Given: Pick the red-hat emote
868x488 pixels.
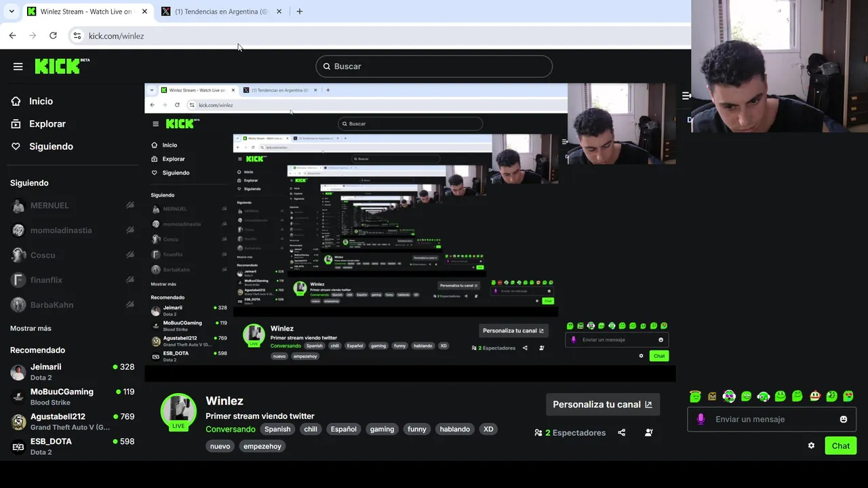Looking at the screenshot, I should 815,396.
